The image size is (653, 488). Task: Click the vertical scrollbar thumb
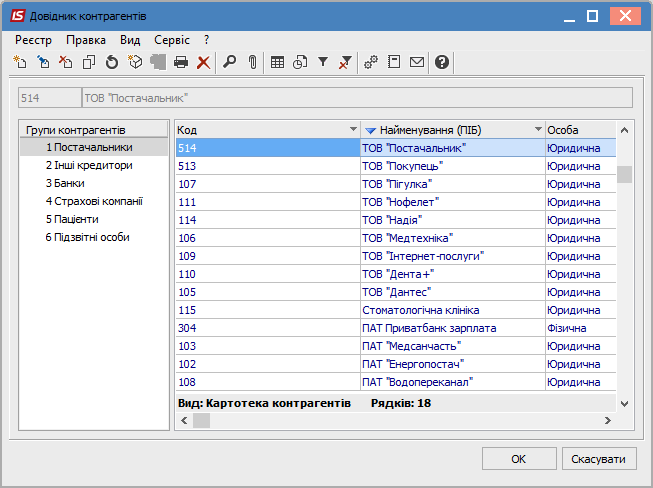pyautogui.click(x=624, y=174)
